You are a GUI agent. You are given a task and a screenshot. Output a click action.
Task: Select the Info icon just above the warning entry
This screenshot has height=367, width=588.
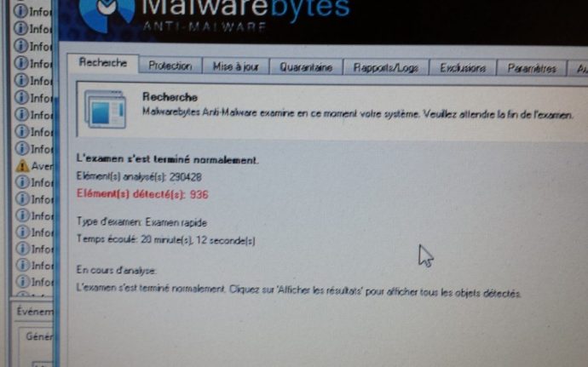point(22,148)
